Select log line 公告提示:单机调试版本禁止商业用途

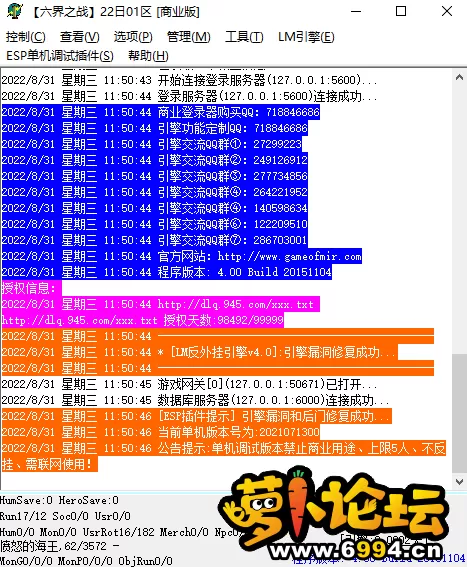tap(224, 456)
